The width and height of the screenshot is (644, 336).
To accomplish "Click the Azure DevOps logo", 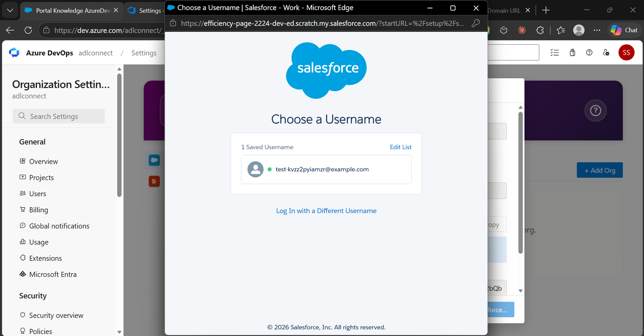I will click(x=14, y=53).
